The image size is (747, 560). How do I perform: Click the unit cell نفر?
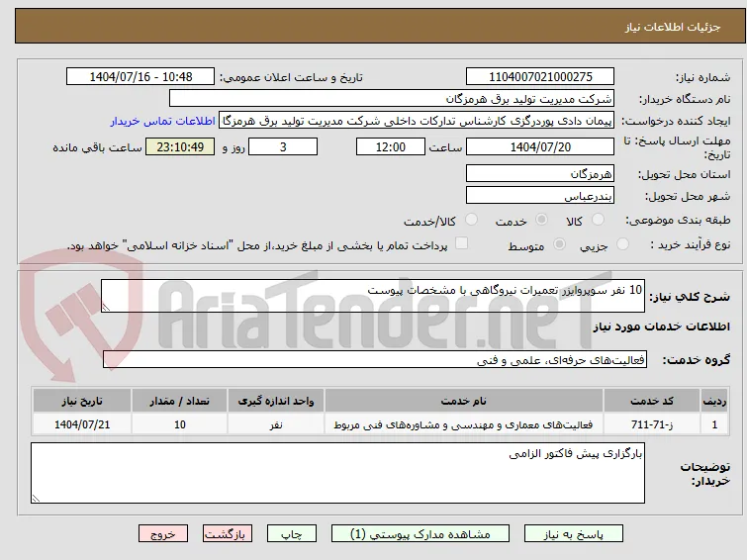pyautogui.click(x=276, y=424)
